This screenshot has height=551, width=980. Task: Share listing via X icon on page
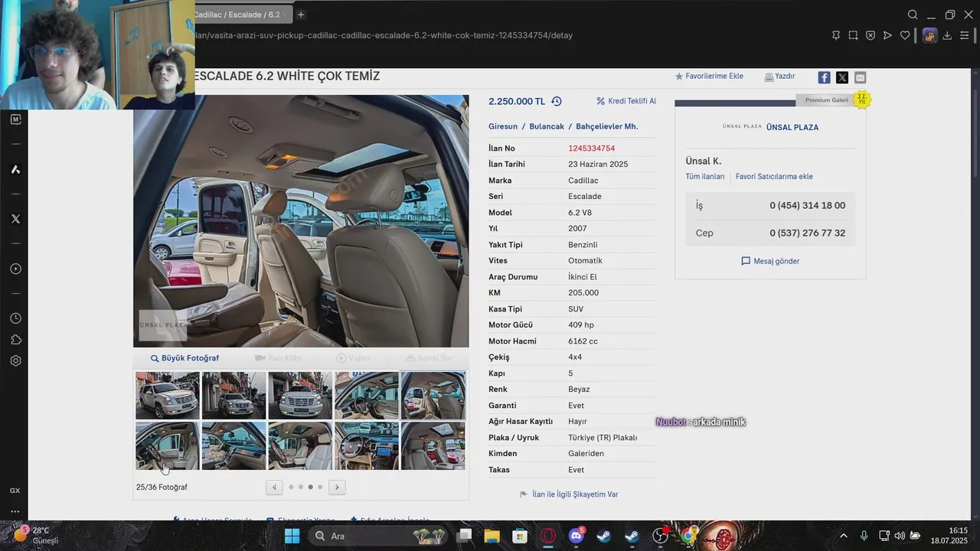click(x=842, y=77)
